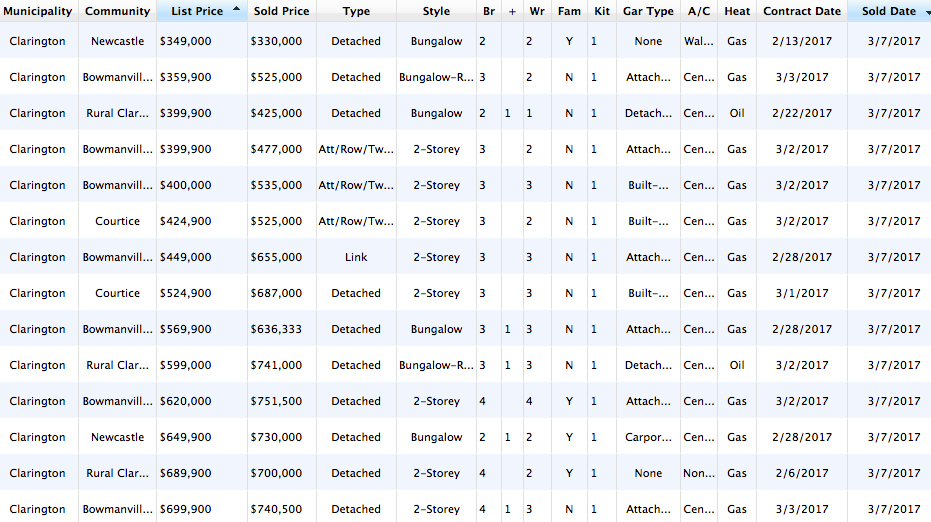Sort listings by Contract Date header

[801, 12]
